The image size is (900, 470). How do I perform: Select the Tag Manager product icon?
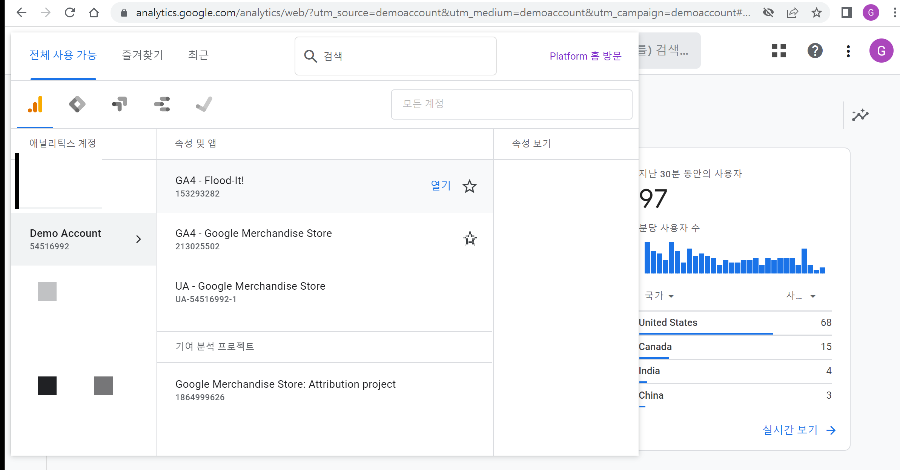click(77, 104)
